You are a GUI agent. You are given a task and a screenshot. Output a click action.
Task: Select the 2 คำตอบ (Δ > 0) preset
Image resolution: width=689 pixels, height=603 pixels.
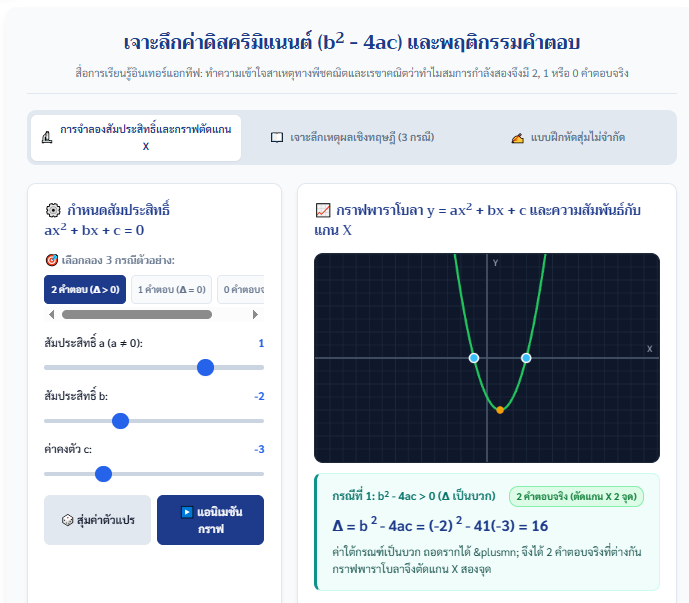click(x=85, y=290)
